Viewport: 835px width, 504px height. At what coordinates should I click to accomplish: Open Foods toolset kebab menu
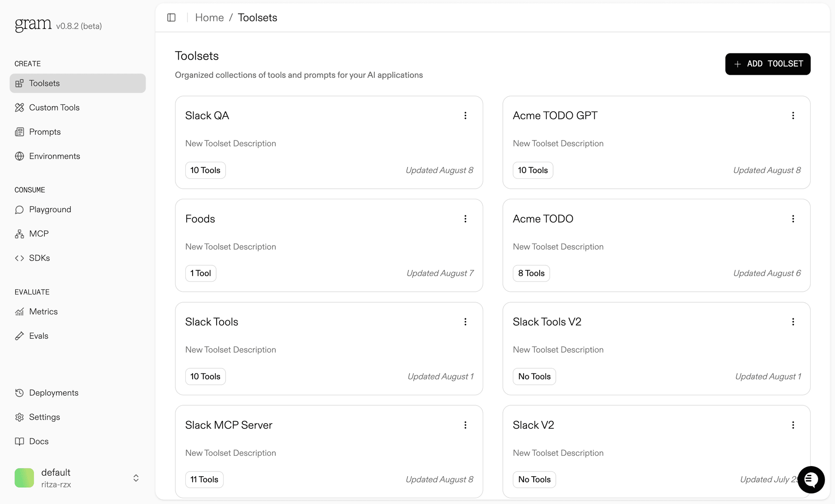465,219
